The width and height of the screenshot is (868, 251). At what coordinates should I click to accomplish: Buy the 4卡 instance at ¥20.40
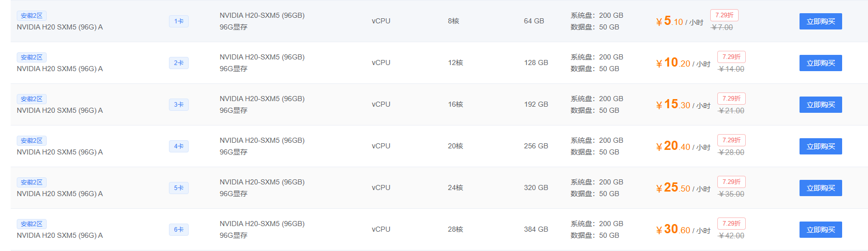tap(820, 146)
